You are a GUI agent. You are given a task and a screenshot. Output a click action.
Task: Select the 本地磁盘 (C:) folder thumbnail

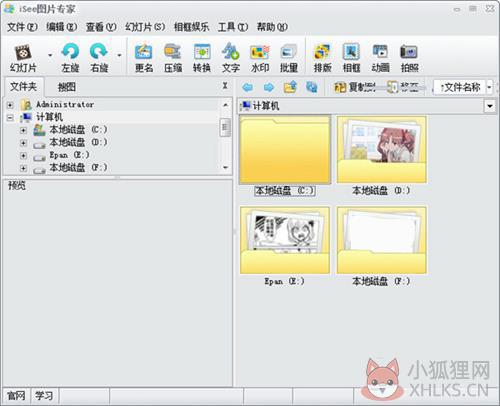285,150
